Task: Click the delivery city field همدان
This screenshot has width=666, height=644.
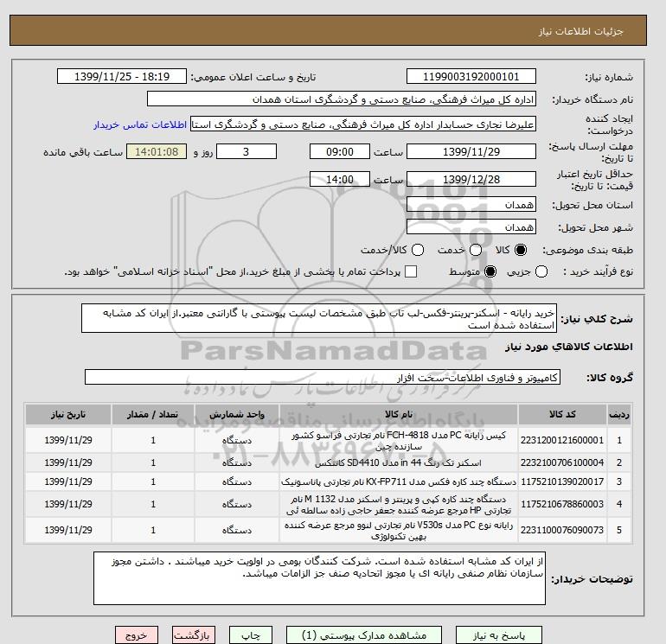Action: click(471, 227)
